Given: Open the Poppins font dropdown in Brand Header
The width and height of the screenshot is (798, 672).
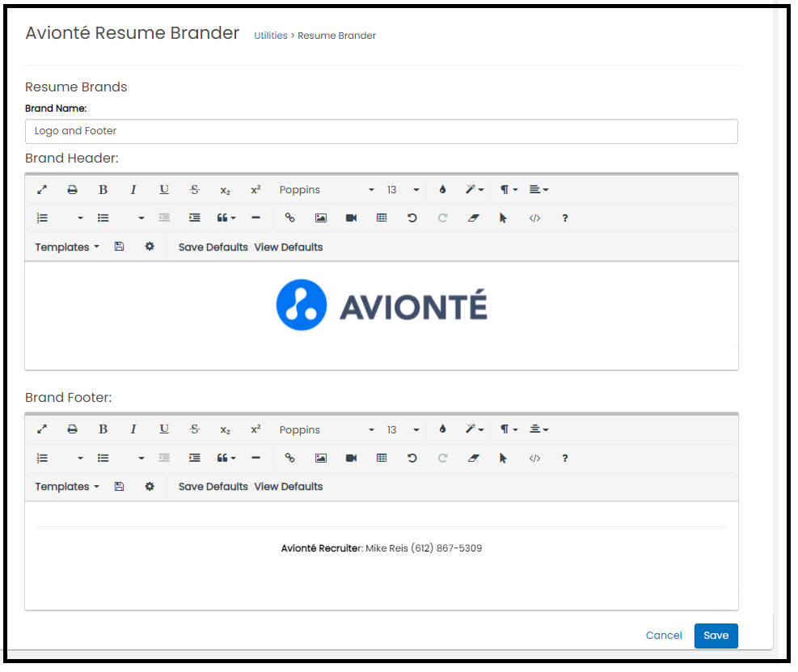Looking at the screenshot, I should click(x=327, y=190).
